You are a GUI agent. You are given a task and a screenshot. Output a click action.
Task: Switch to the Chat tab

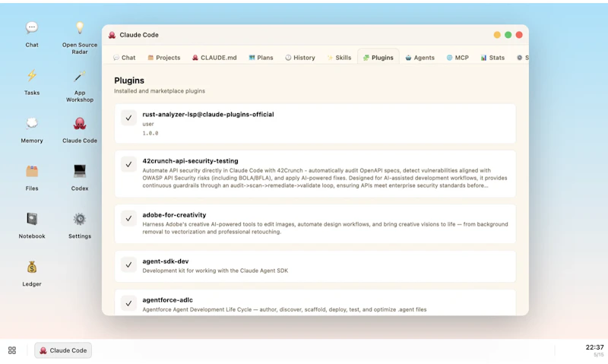tap(124, 57)
